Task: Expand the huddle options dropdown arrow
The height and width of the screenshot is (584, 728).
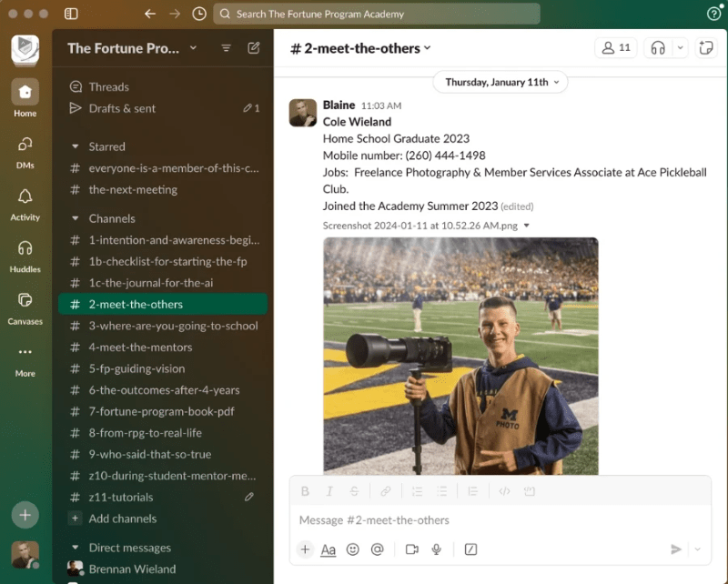Action: click(x=680, y=48)
